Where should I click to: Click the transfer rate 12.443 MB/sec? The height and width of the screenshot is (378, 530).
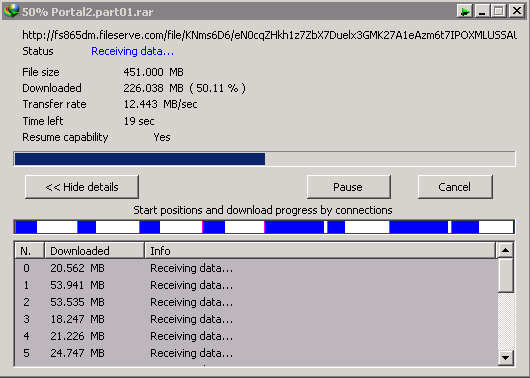point(161,104)
